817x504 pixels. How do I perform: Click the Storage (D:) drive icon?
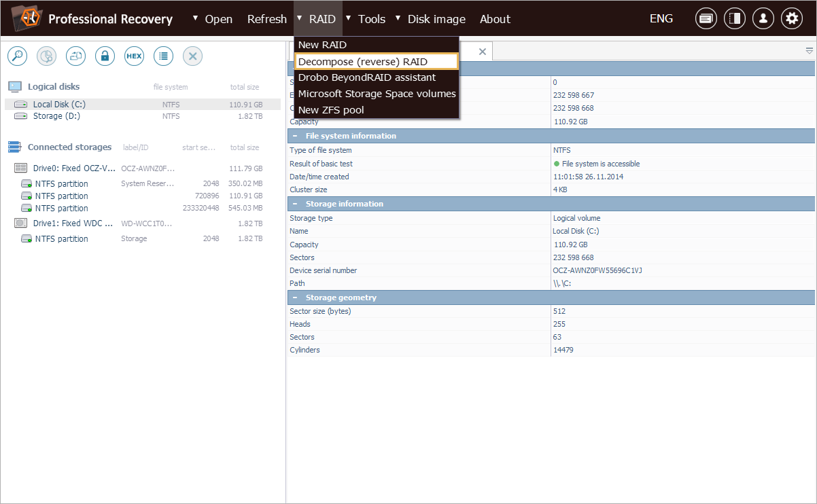point(21,116)
